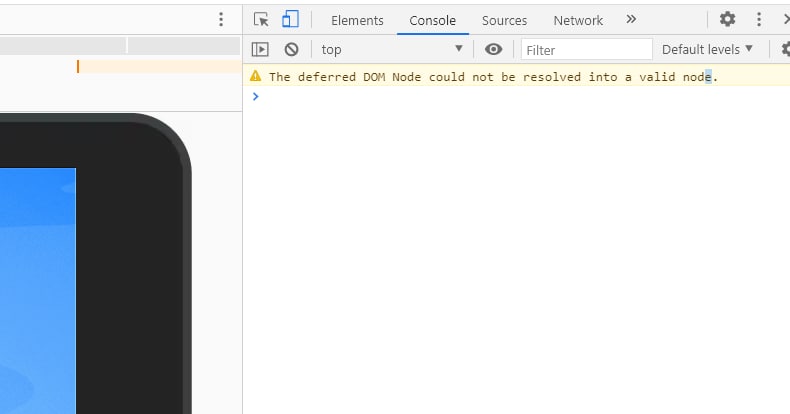Focus the console Filter field

pos(586,50)
